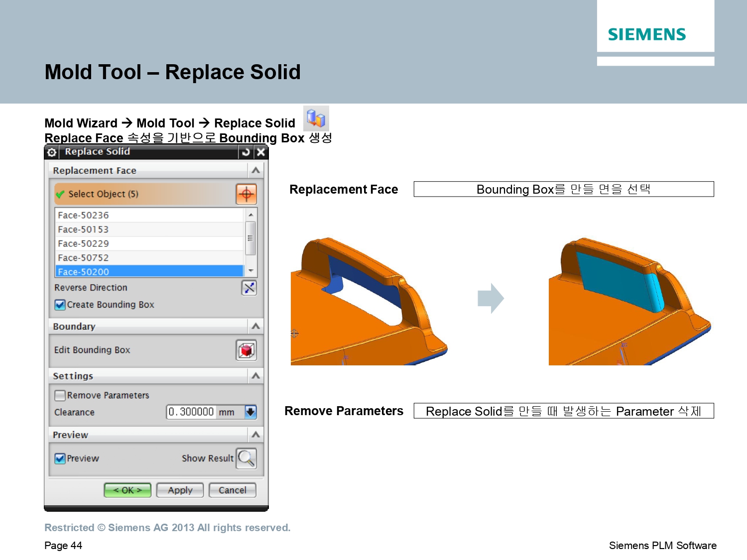Click the face list scroll up arrow
Viewport: 747px width, 560px height.
pos(251,215)
